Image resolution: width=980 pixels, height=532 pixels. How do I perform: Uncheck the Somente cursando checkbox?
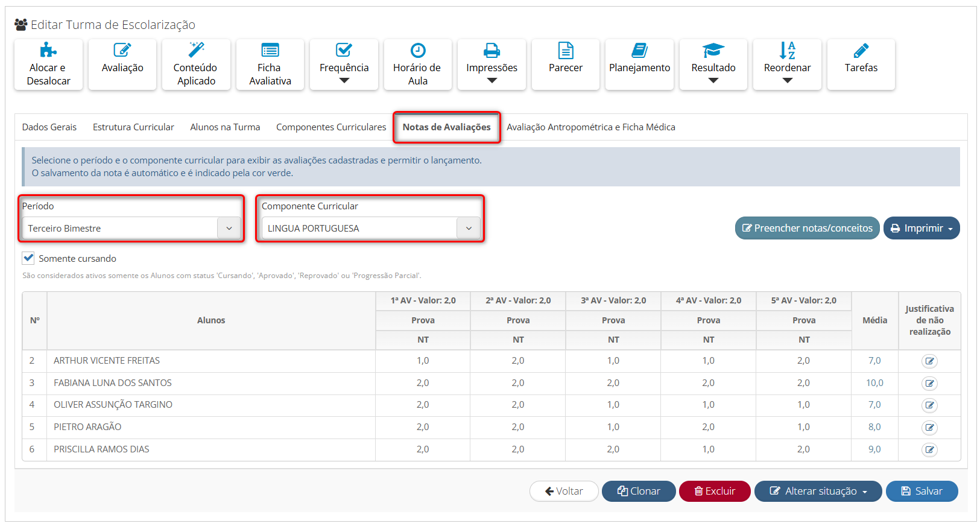[28, 258]
